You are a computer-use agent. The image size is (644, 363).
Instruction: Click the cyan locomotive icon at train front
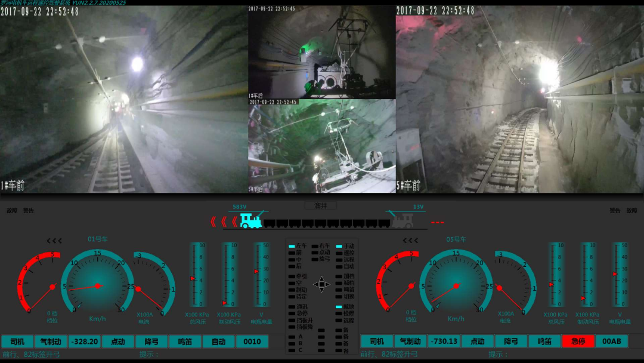click(250, 221)
